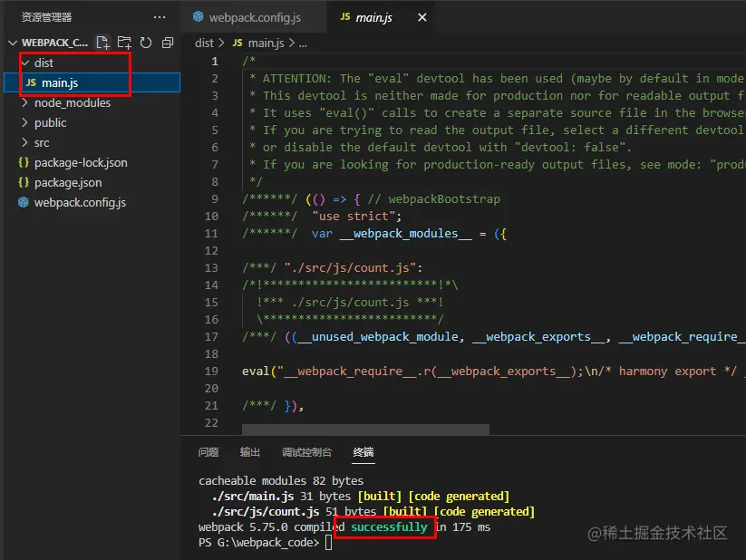The image size is (746, 560).
Task: Click the dist breadcrumb segment
Action: pos(204,43)
